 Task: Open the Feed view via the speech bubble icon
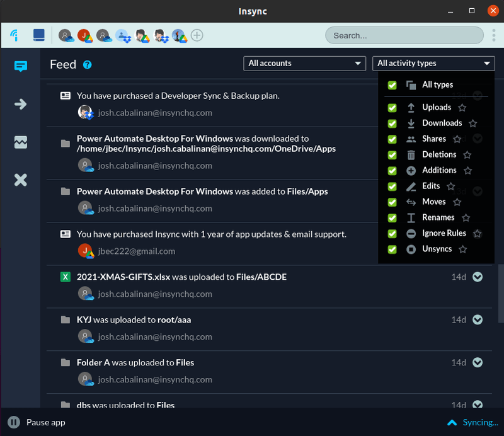coord(20,66)
